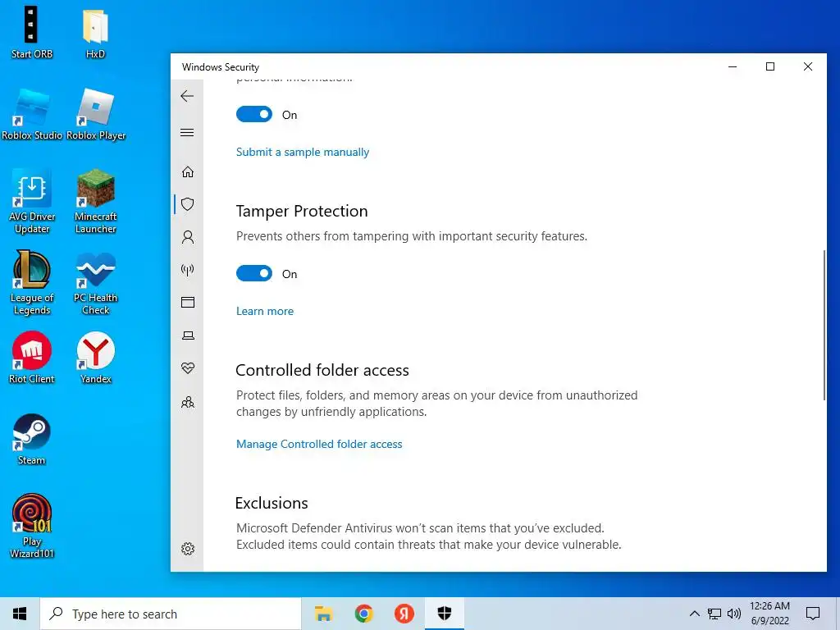The width and height of the screenshot is (840, 630).
Task: Click the taskbar search box
Action: 171,614
